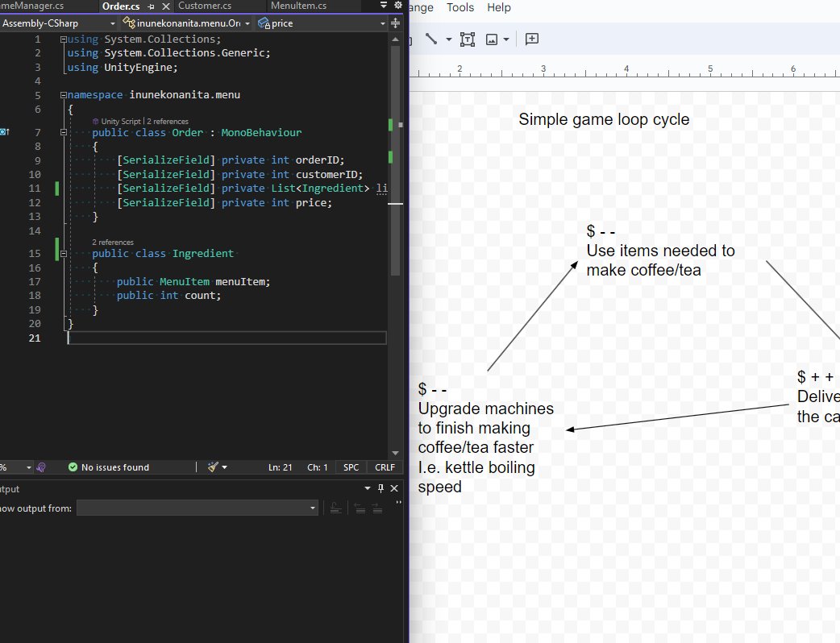This screenshot has height=643, width=840.
Task: Click the go to next message icon
Action: pos(377,508)
